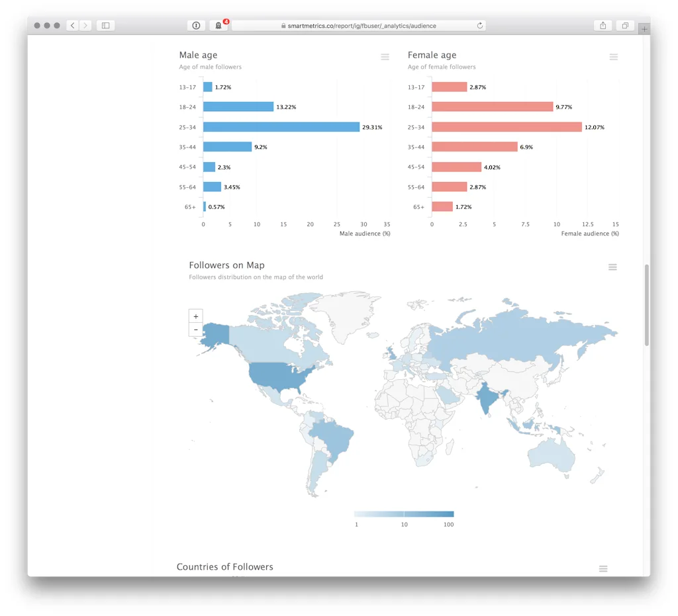
Task: Click the browser share icon
Action: click(602, 24)
